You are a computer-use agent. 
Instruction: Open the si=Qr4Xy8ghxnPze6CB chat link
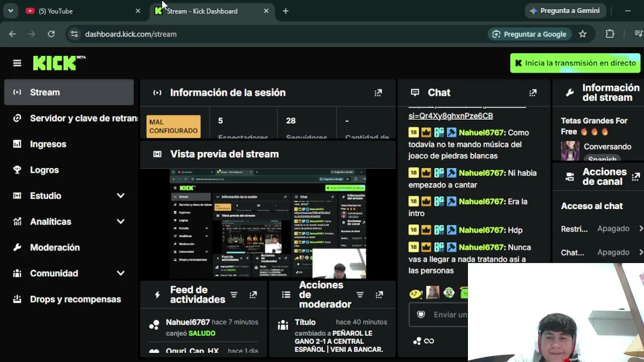pyautogui.click(x=451, y=116)
